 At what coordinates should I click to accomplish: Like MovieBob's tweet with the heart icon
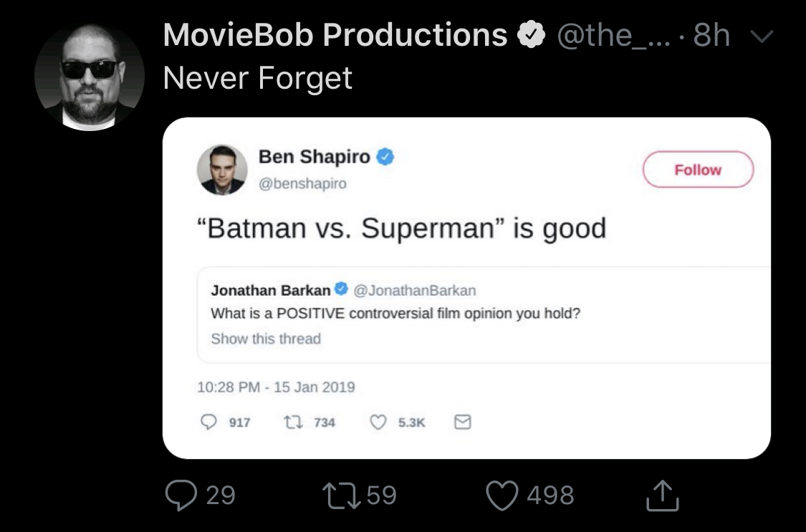tap(502, 495)
